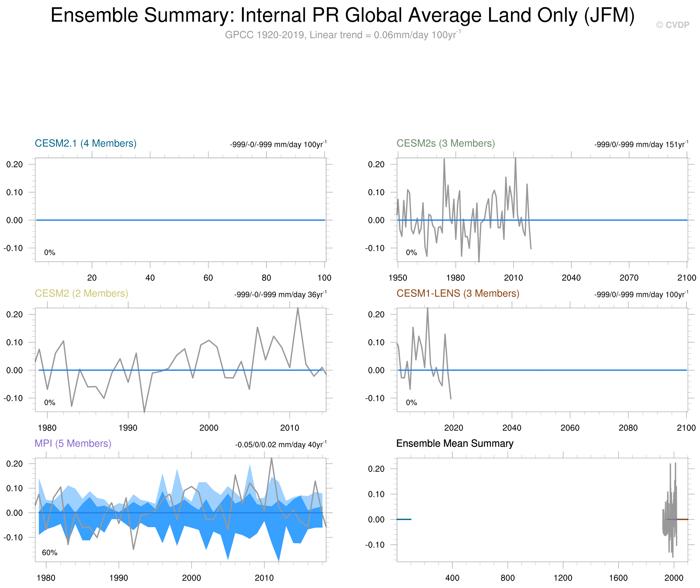Click the 151yr trend label above the CESM2s plot
This screenshot has height=588, width=700.
tap(641, 145)
